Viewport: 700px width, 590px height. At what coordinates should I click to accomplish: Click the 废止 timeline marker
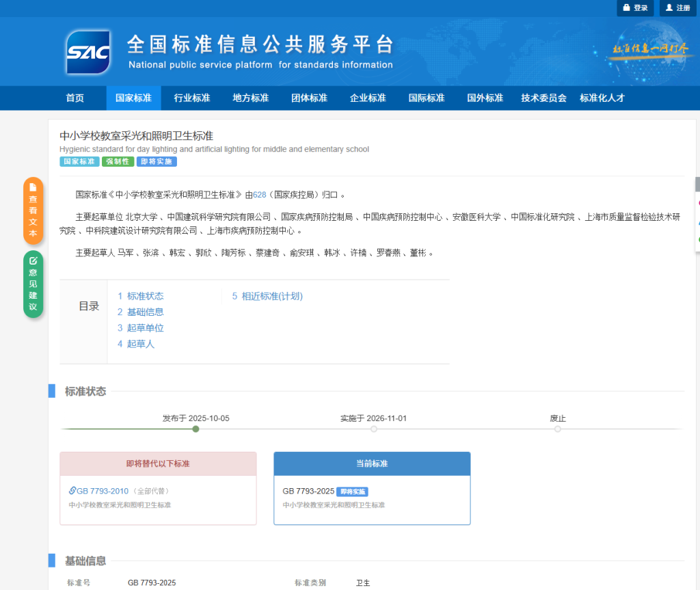coord(558,429)
